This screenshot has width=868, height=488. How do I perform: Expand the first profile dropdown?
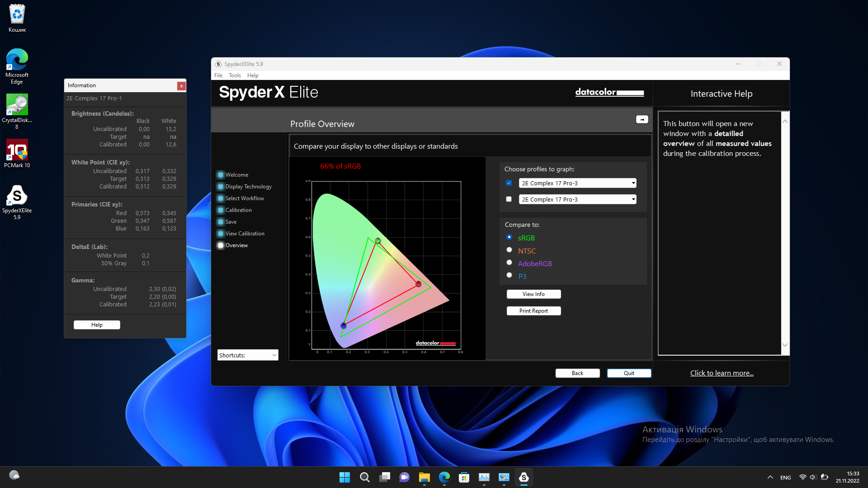(578, 183)
